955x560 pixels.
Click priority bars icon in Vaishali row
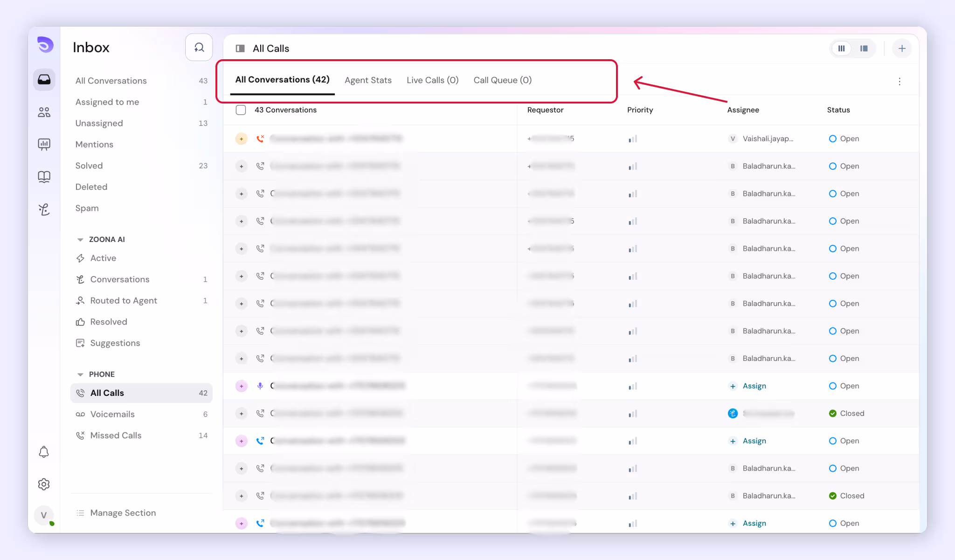point(633,139)
